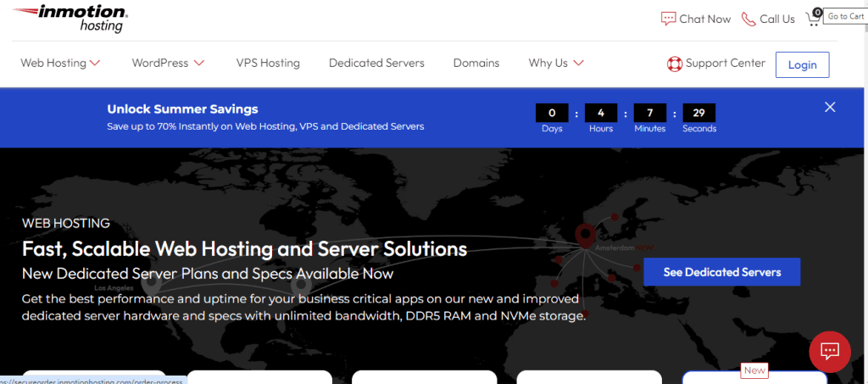
Task: Click the Seconds countdown box
Action: tap(699, 113)
